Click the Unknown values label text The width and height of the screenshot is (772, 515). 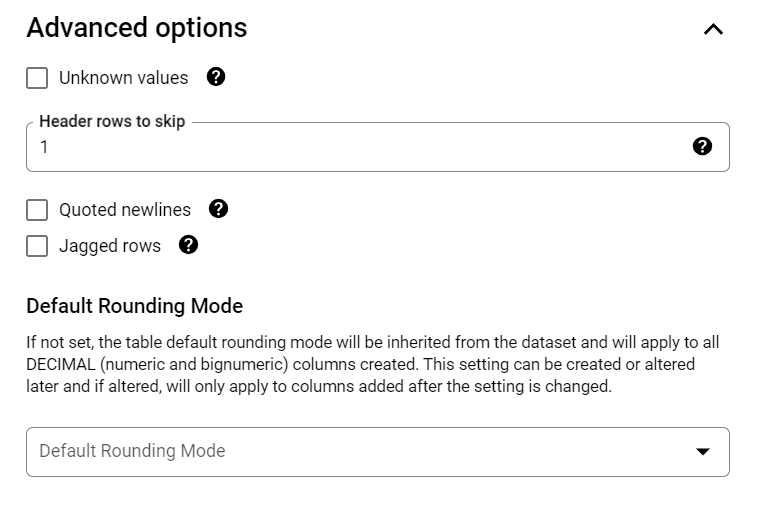[x=124, y=78]
